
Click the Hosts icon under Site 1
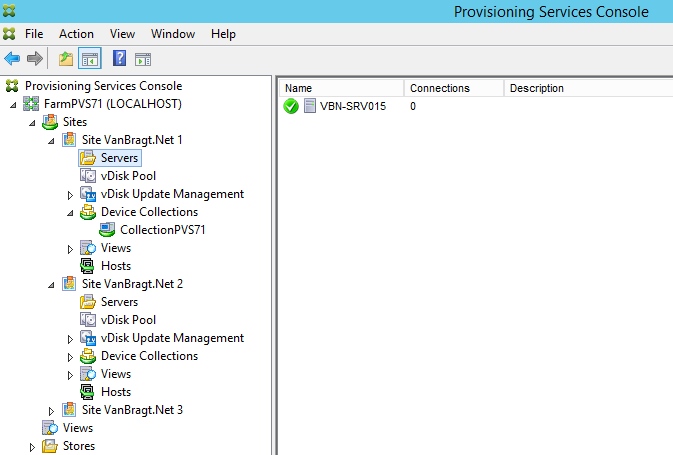tap(88, 266)
